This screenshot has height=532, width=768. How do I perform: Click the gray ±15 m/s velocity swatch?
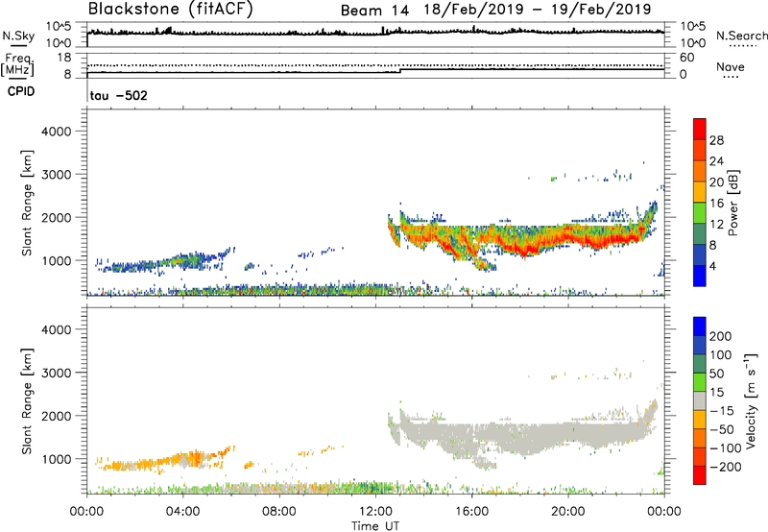[x=700, y=400]
